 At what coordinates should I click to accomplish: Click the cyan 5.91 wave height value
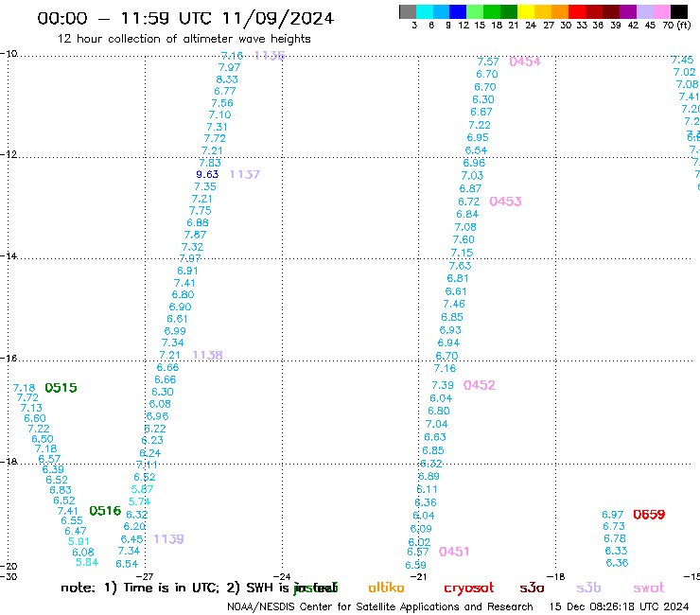pyautogui.click(x=79, y=541)
